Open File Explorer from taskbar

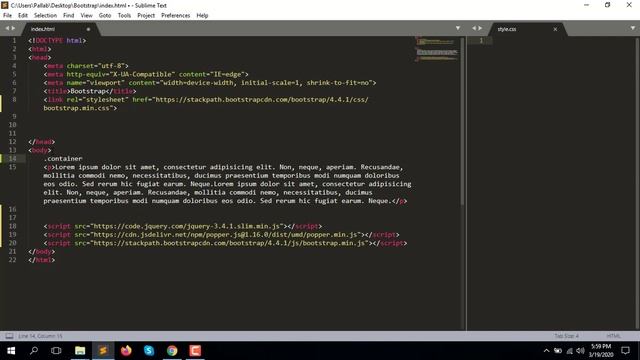click(80, 350)
